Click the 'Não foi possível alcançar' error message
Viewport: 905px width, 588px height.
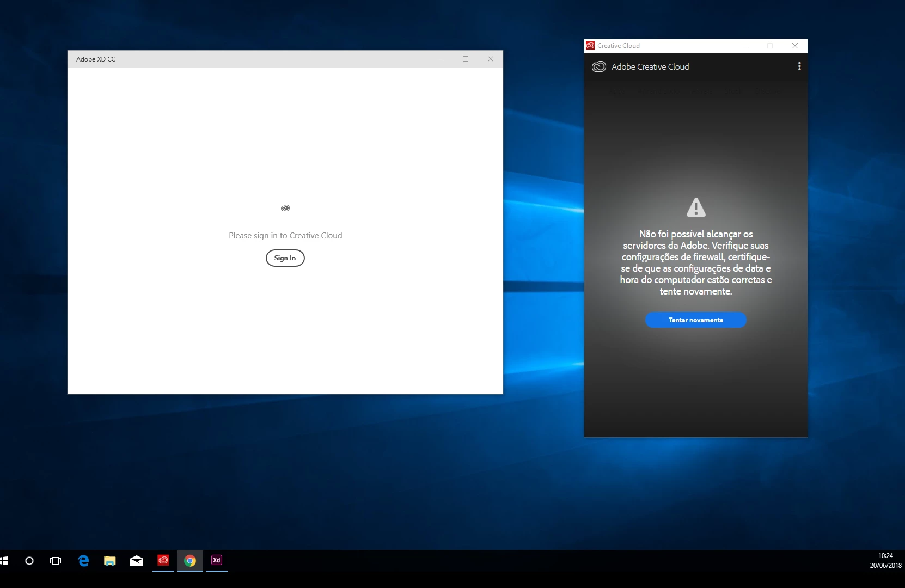pyautogui.click(x=696, y=262)
